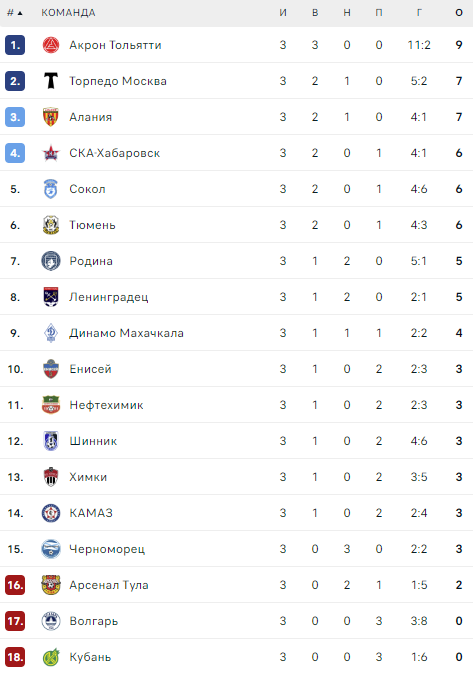Open the Алания club crest
The image size is (473, 673).
pyautogui.click(x=51, y=117)
